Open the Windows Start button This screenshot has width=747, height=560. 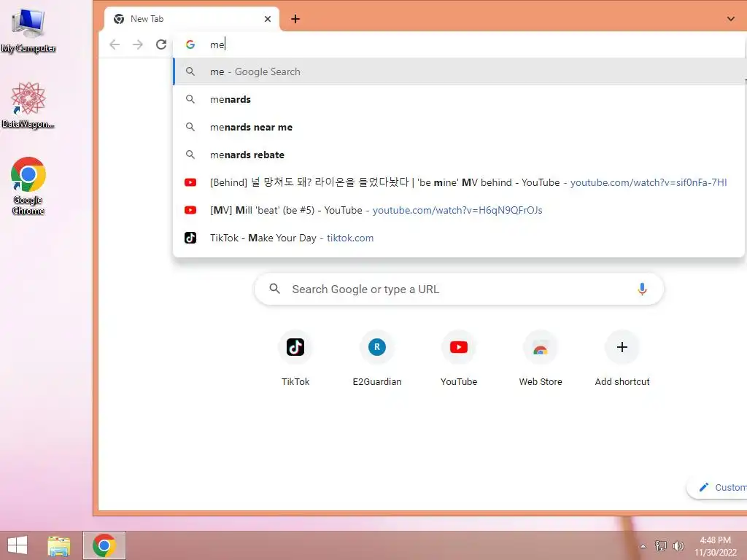click(x=18, y=545)
